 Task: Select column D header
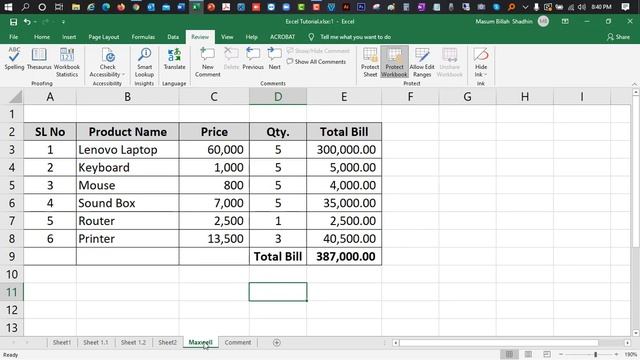pos(278,97)
